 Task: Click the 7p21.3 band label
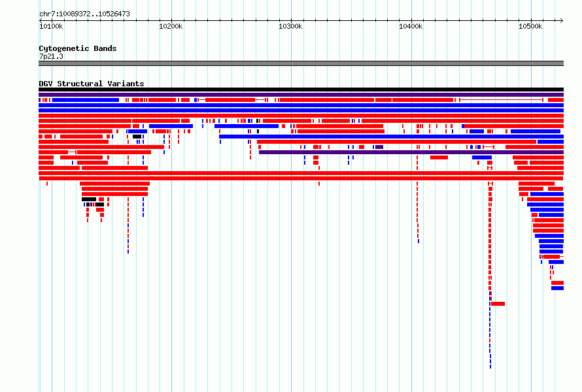coord(51,56)
